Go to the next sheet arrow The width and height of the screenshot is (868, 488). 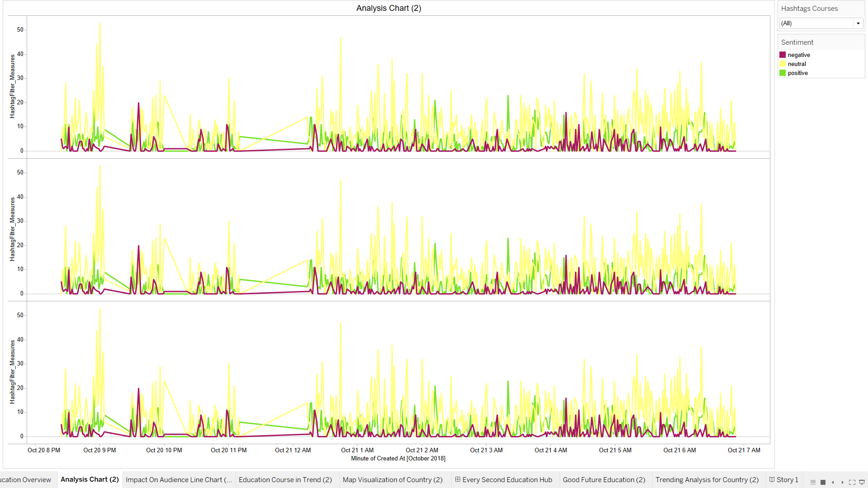[842, 482]
